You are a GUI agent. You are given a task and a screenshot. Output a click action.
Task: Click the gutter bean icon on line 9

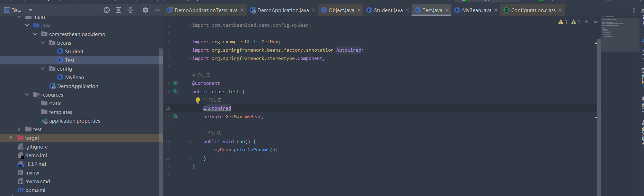point(176,83)
